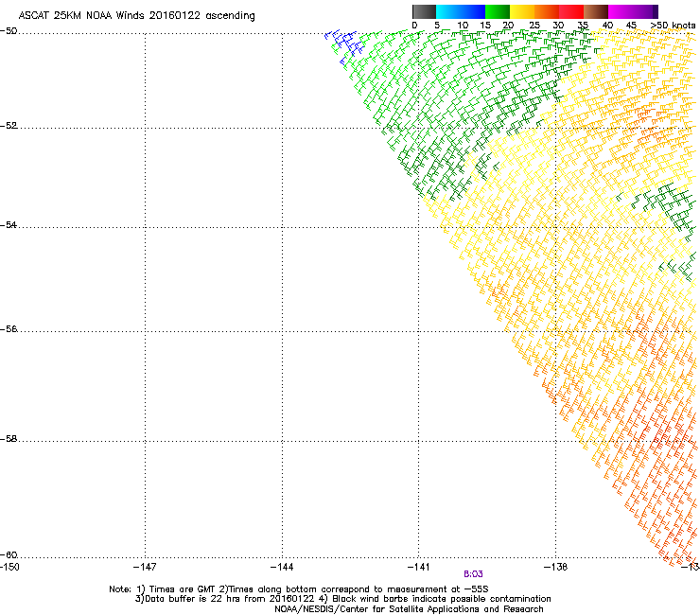This screenshot has width=700, height=615.
Task: Click the red 30-35 knots color band
Action: [x=571, y=11]
